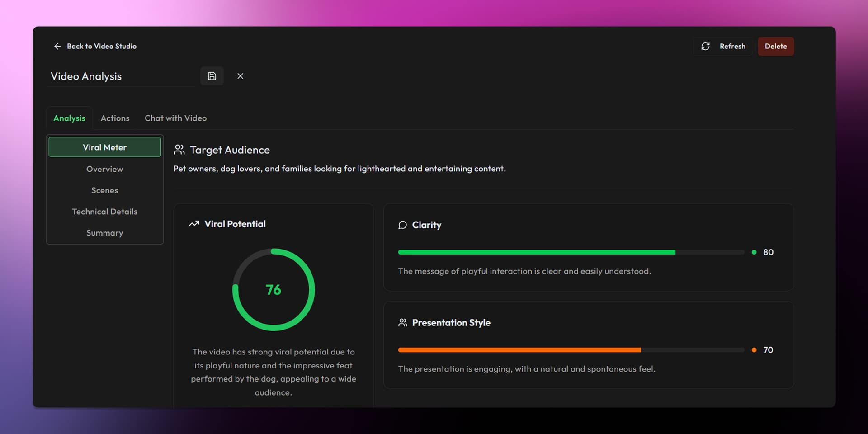The height and width of the screenshot is (434, 868).
Task: Switch to the Actions tab
Action: click(x=115, y=118)
